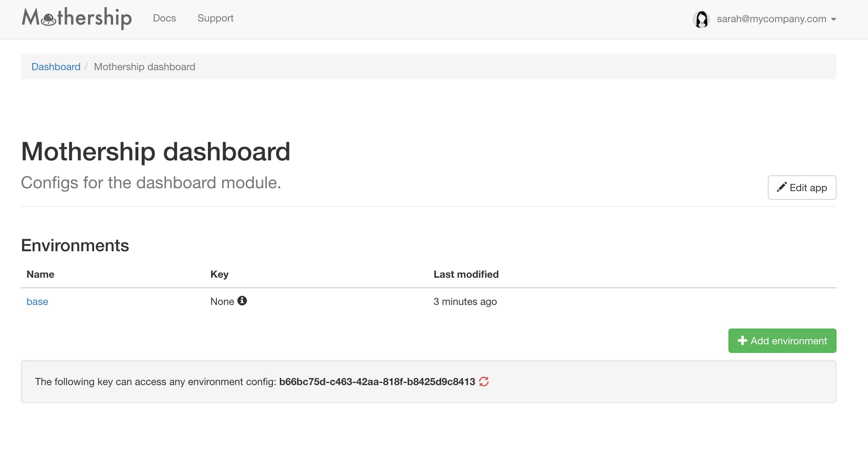868x476 pixels.
Task: Expand the user menu caret arrow
Action: 834,19
